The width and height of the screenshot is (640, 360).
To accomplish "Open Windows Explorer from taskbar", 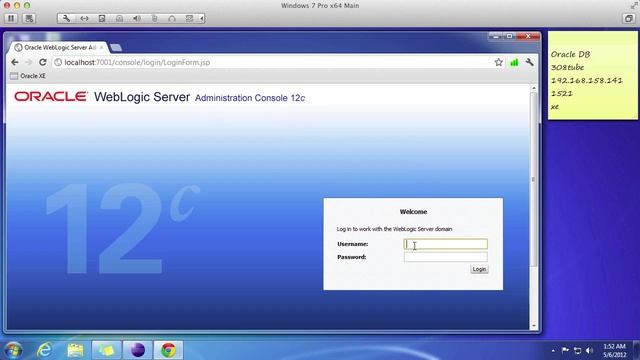I will 75,350.
